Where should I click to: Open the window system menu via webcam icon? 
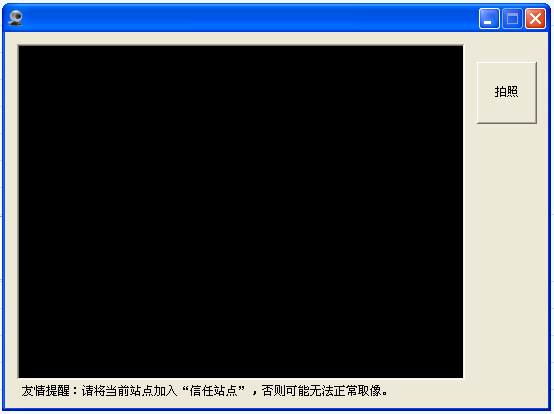[x=15, y=18]
